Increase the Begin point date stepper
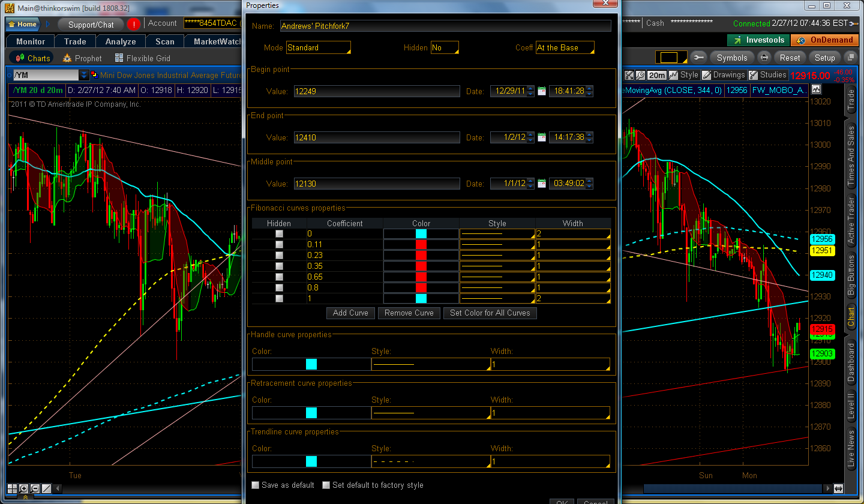The width and height of the screenshot is (864, 504). pyautogui.click(x=530, y=89)
